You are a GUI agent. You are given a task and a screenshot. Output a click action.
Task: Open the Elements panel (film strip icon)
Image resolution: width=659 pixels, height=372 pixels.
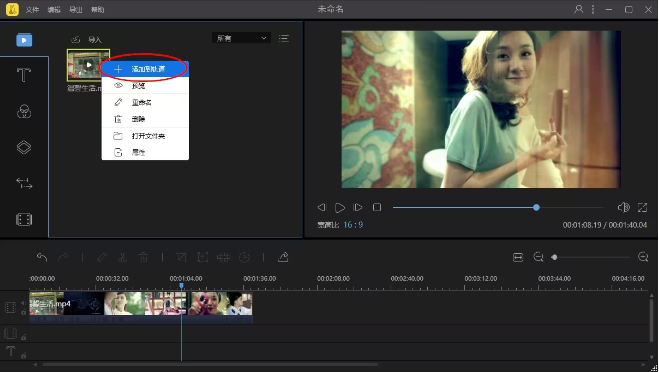24,219
